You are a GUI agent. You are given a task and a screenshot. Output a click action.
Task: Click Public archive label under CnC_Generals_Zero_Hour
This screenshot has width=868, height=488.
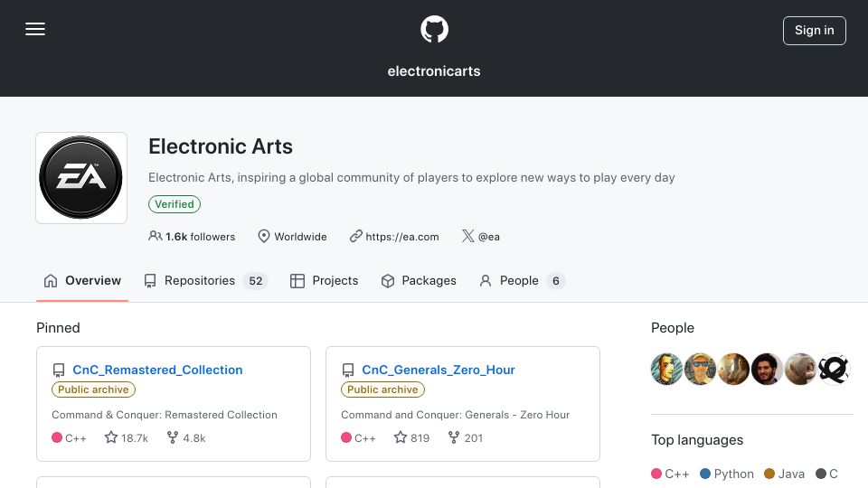(x=382, y=389)
